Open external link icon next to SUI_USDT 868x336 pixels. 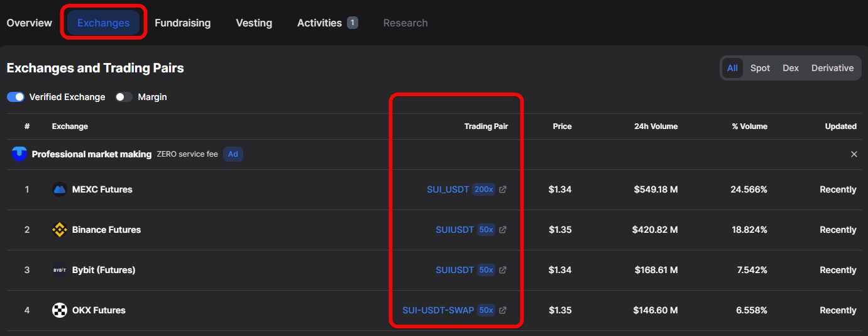(503, 189)
